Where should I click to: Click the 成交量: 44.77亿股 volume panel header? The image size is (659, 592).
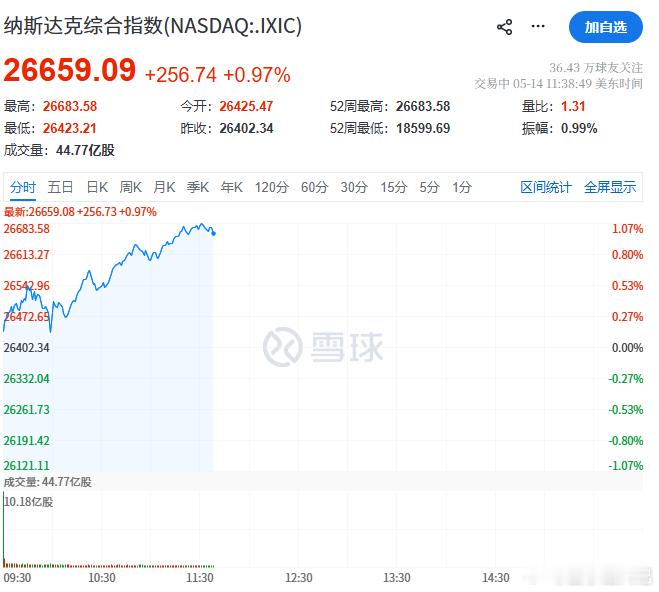pyautogui.click(x=47, y=482)
